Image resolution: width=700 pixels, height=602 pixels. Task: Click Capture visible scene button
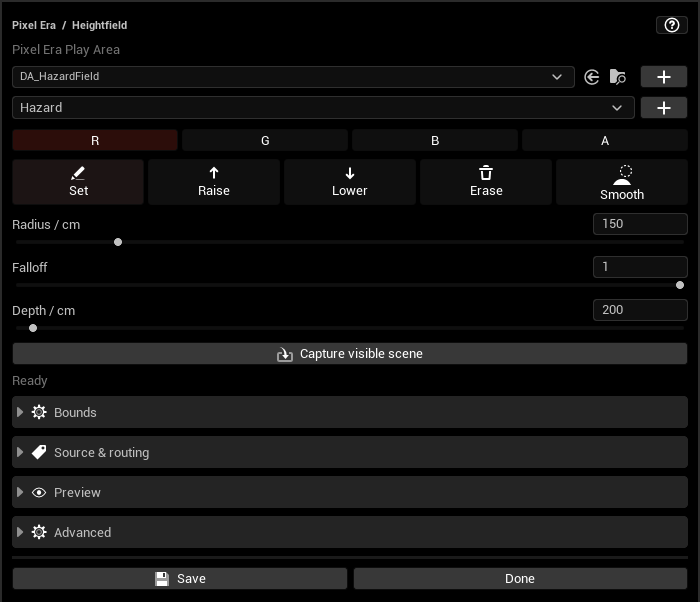coord(350,354)
